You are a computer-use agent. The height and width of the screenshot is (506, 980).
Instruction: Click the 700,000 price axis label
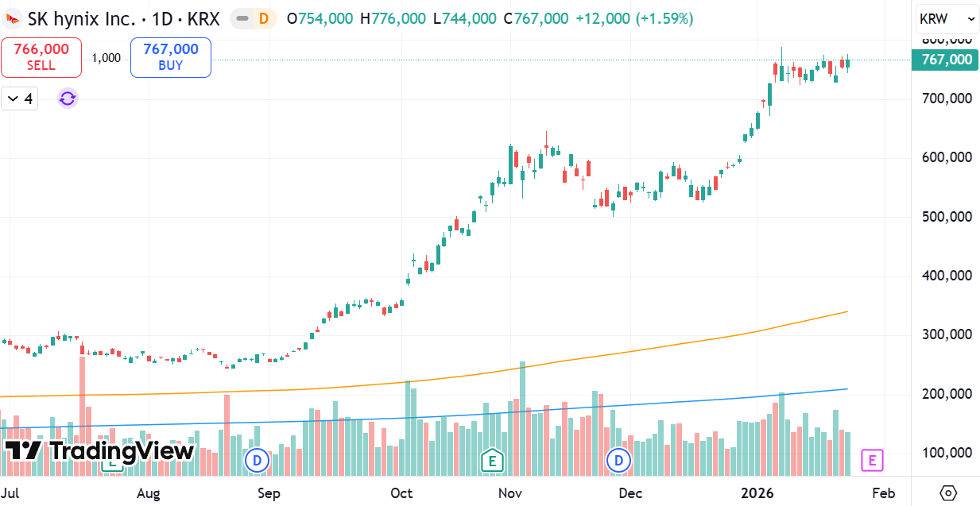(x=947, y=98)
